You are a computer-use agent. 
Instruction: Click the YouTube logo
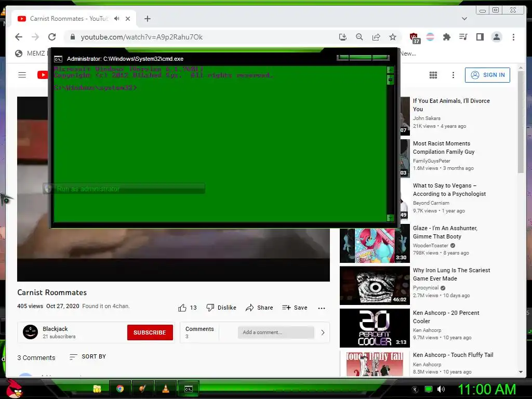pos(43,75)
